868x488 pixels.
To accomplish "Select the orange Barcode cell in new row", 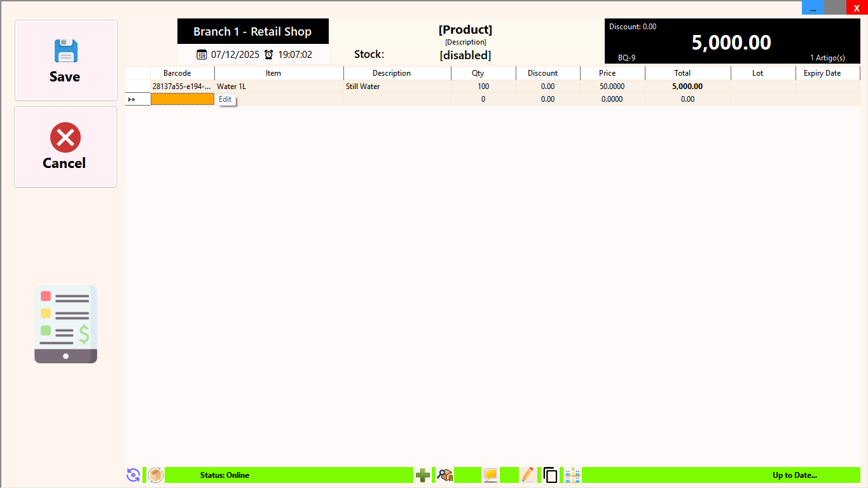I will coord(182,99).
